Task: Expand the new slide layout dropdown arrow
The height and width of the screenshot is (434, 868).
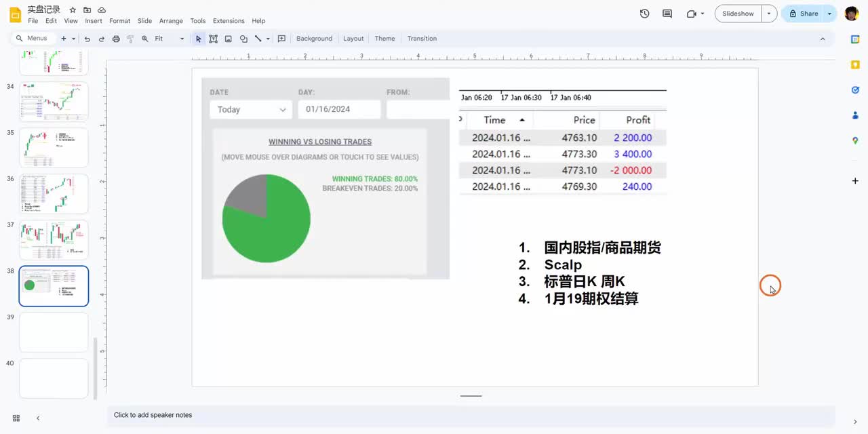Action: (73, 39)
